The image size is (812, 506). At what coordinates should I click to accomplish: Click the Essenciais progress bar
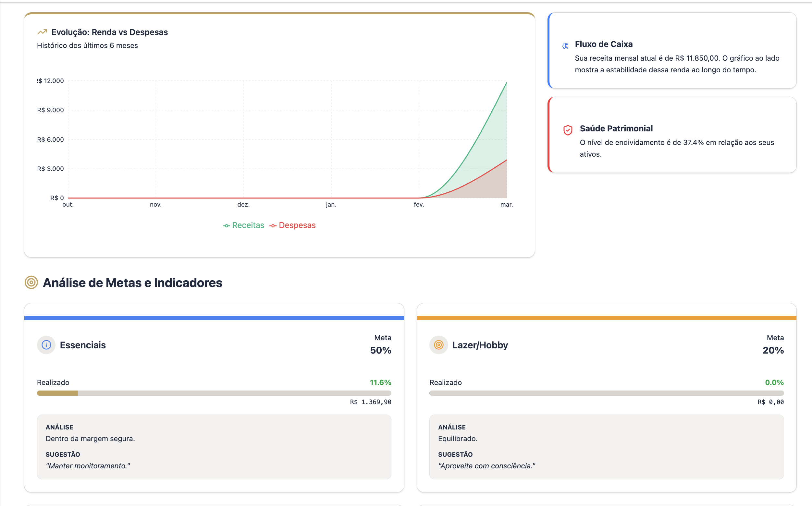pyautogui.click(x=214, y=393)
